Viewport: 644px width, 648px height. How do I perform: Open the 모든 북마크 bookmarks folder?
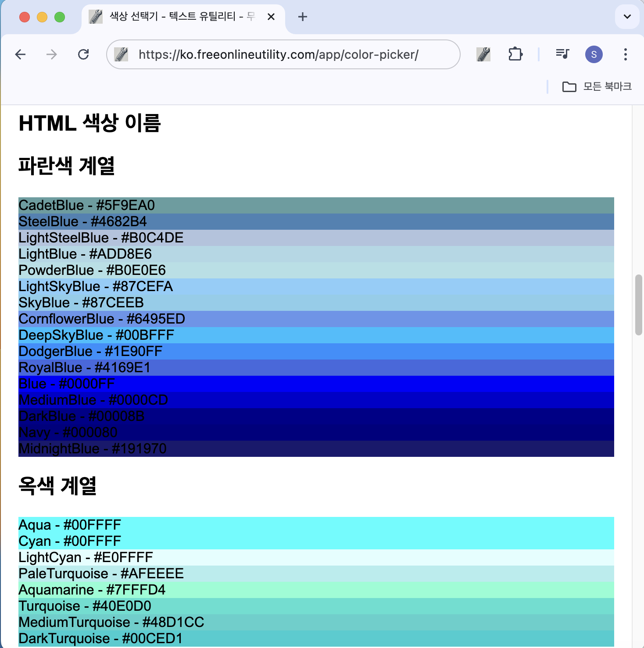point(597,87)
